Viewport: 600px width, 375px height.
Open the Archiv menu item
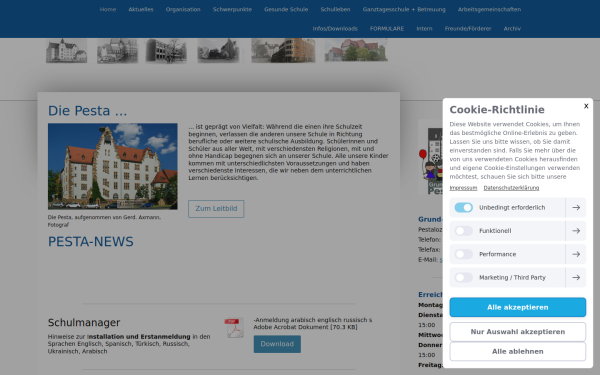tap(512, 29)
